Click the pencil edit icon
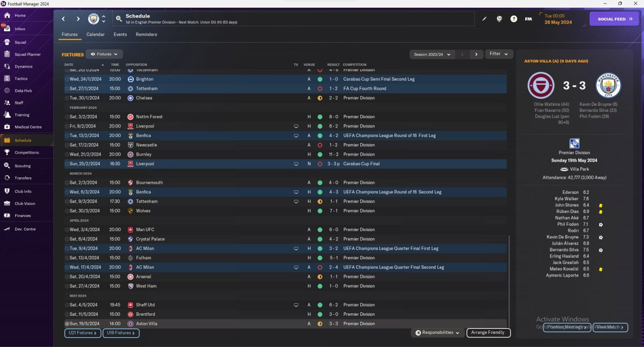Image resolution: width=644 pixels, height=347 pixels. [x=485, y=19]
